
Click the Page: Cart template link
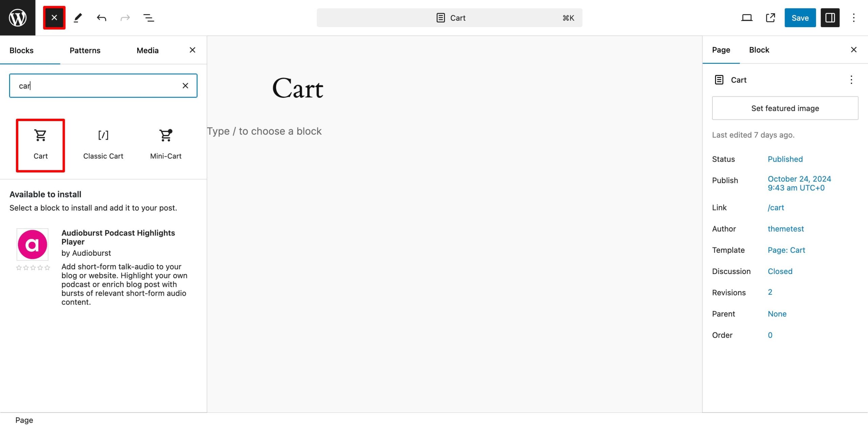786,250
